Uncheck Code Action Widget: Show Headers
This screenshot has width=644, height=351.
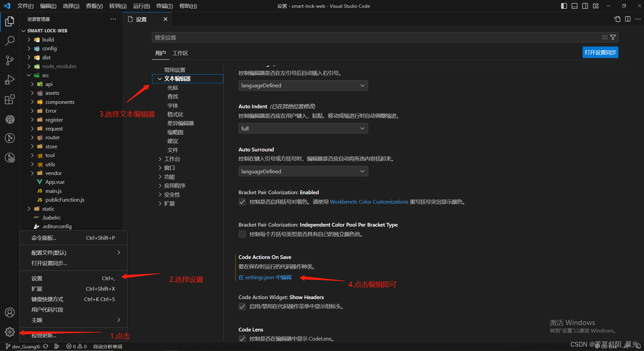242,306
